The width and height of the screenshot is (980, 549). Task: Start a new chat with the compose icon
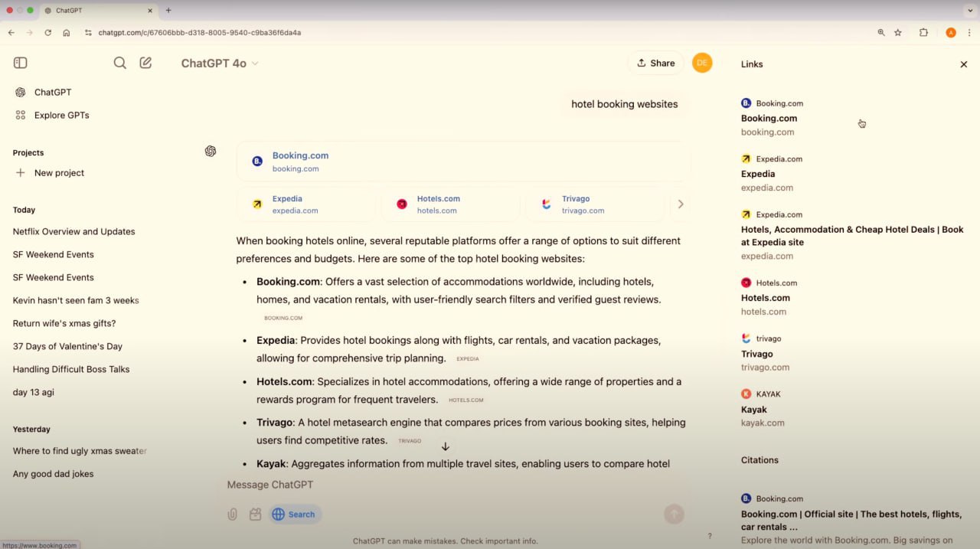(145, 63)
